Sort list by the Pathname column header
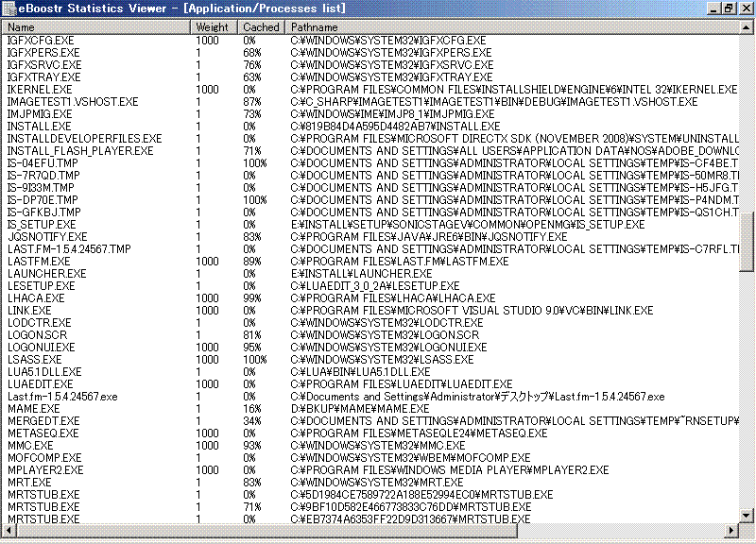Viewport: 756px width, 544px height. tap(512, 27)
